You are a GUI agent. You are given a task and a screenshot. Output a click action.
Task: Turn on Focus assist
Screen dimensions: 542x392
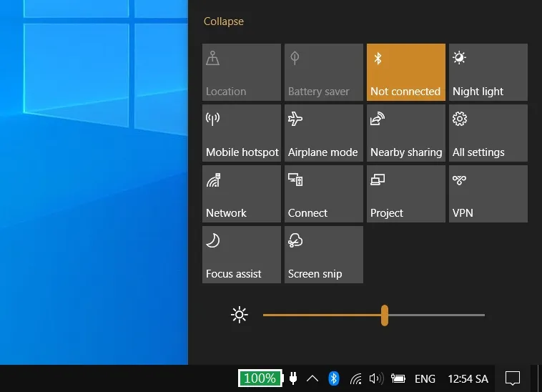(242, 255)
